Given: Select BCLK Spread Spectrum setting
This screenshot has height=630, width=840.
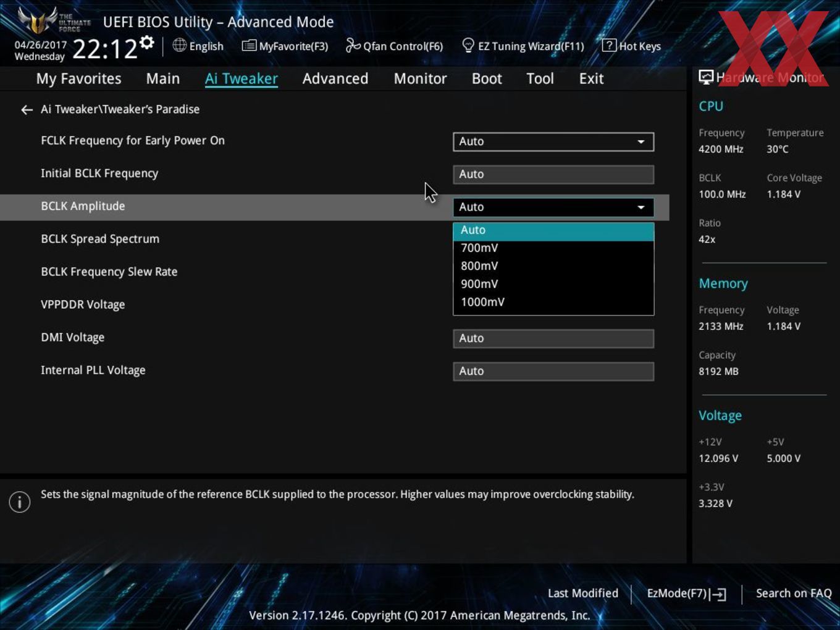Looking at the screenshot, I should pos(100,239).
